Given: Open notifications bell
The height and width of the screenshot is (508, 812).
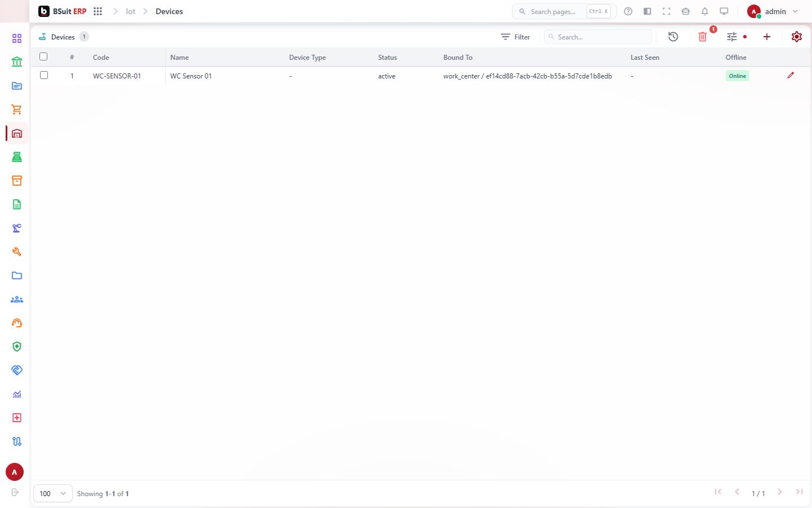Looking at the screenshot, I should 705,11.
